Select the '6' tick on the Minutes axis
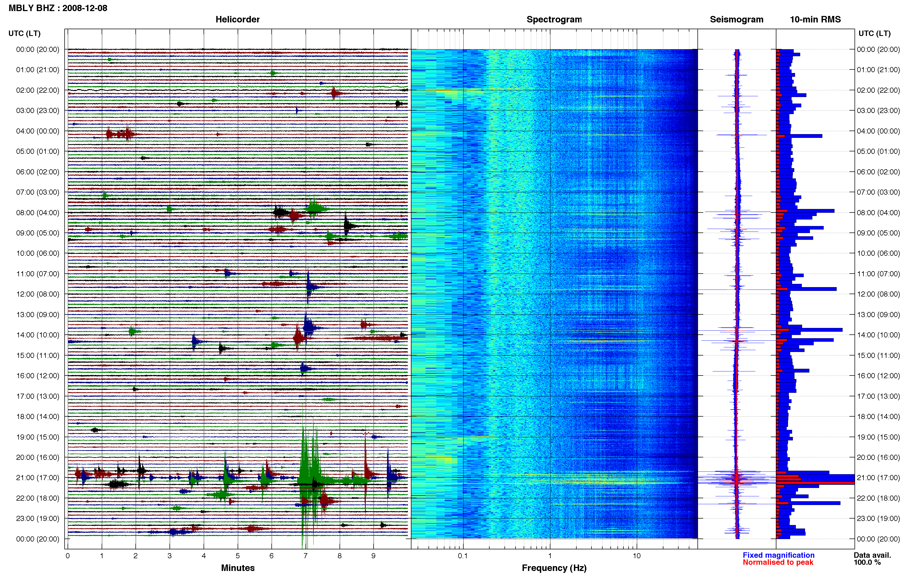This screenshot has height=578, width=924. coord(272,556)
